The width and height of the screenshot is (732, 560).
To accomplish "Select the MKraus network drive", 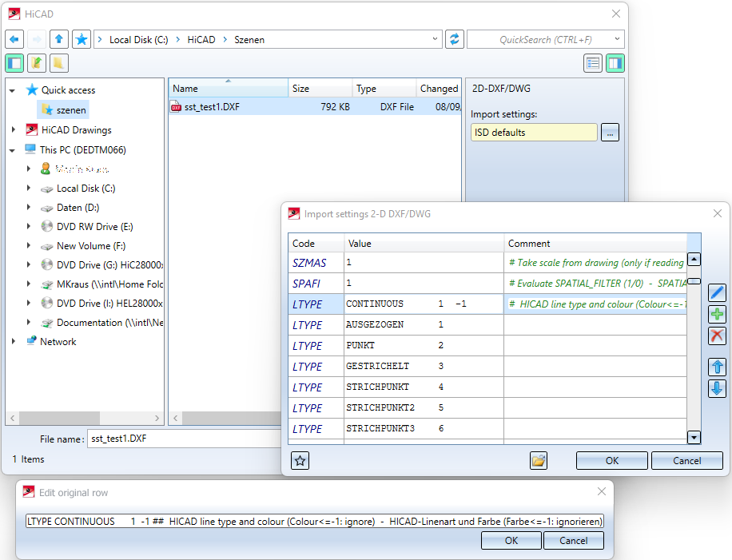I will pos(101,284).
